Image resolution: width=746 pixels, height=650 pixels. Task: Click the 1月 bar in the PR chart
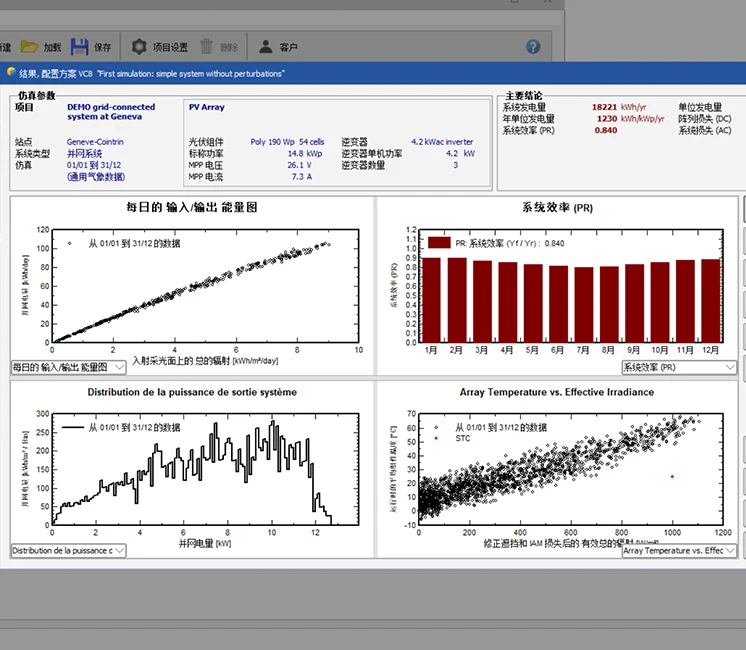pyautogui.click(x=432, y=300)
